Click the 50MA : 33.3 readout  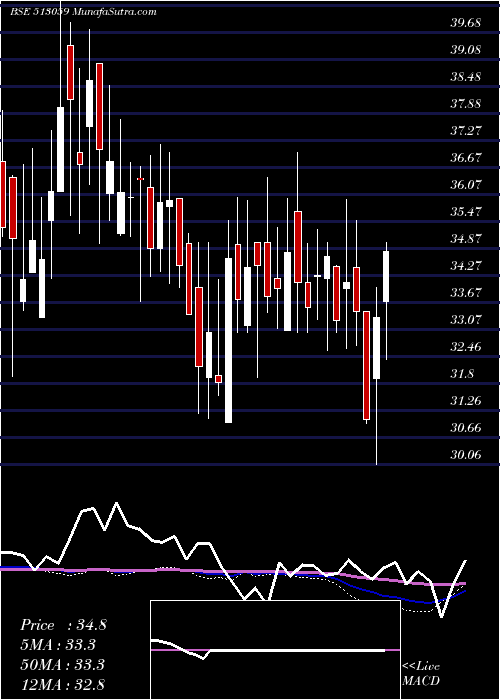click(62, 665)
